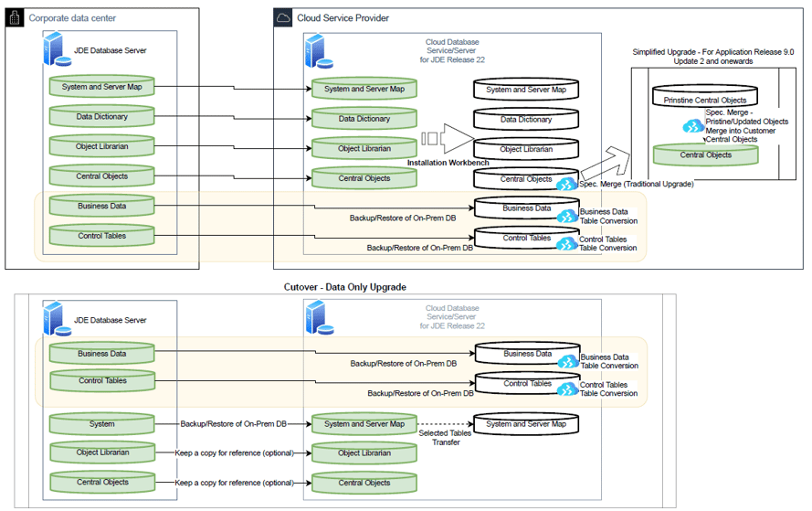
Task: Click the Corporate data center building icon
Action: click(15, 17)
